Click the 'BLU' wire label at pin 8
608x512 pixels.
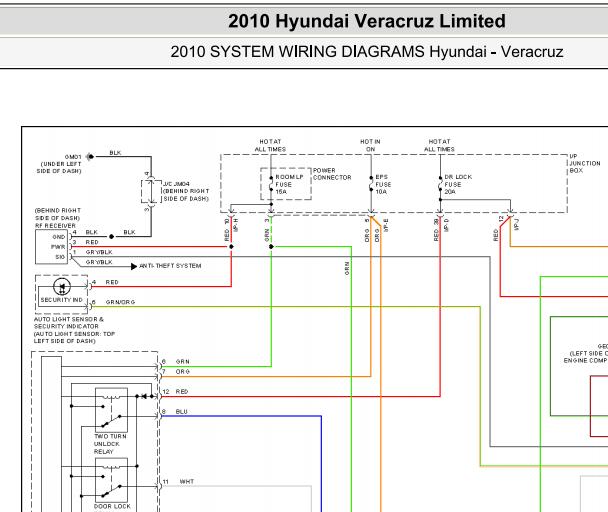tap(181, 411)
